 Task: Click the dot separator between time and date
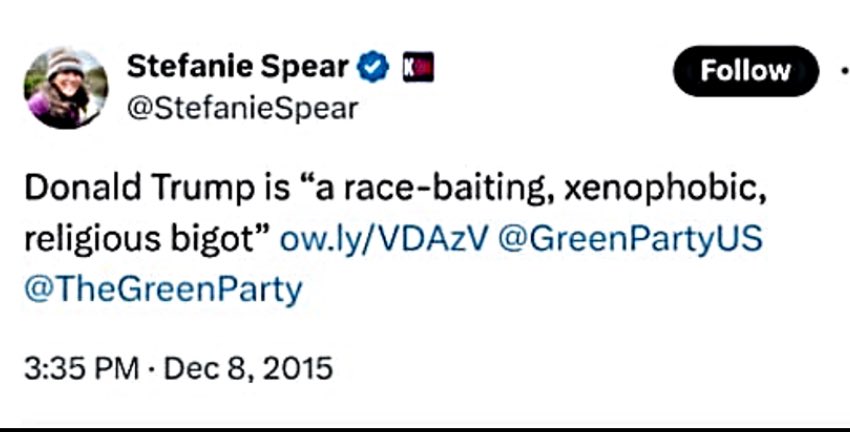[x=152, y=368]
